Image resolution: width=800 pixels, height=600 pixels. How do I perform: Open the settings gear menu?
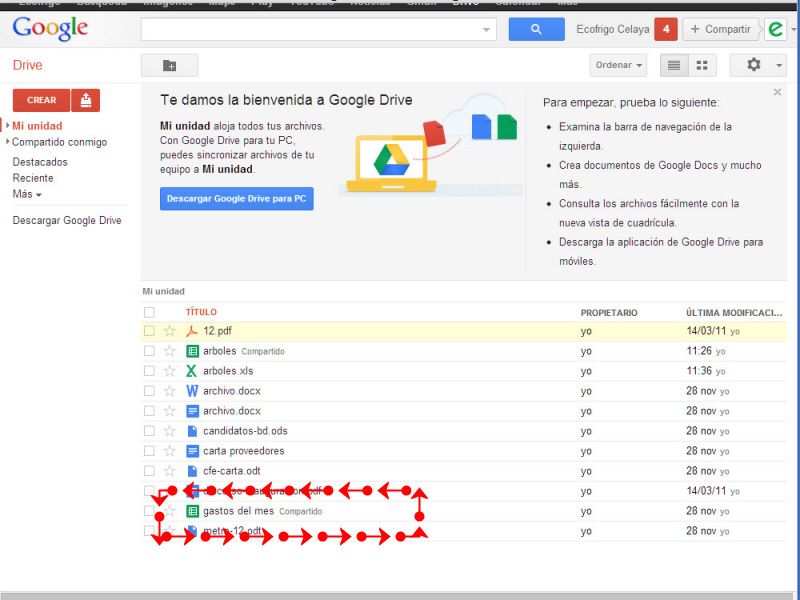758,65
